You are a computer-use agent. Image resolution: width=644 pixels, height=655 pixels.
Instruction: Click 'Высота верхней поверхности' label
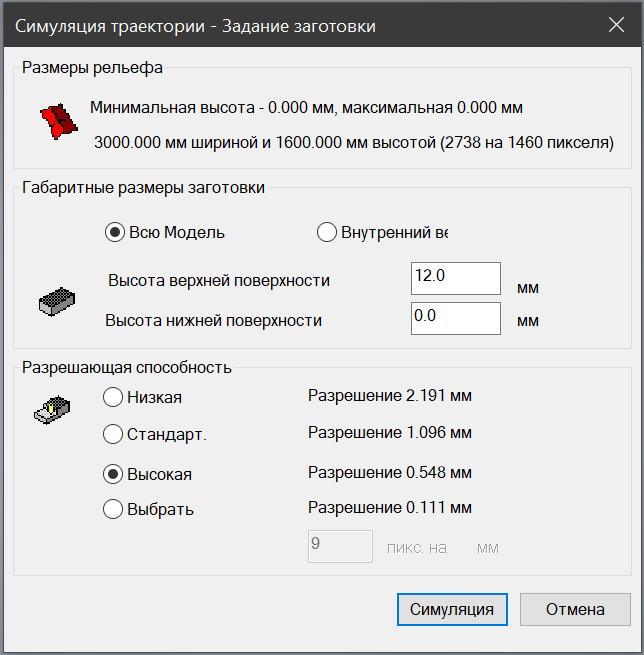219,280
